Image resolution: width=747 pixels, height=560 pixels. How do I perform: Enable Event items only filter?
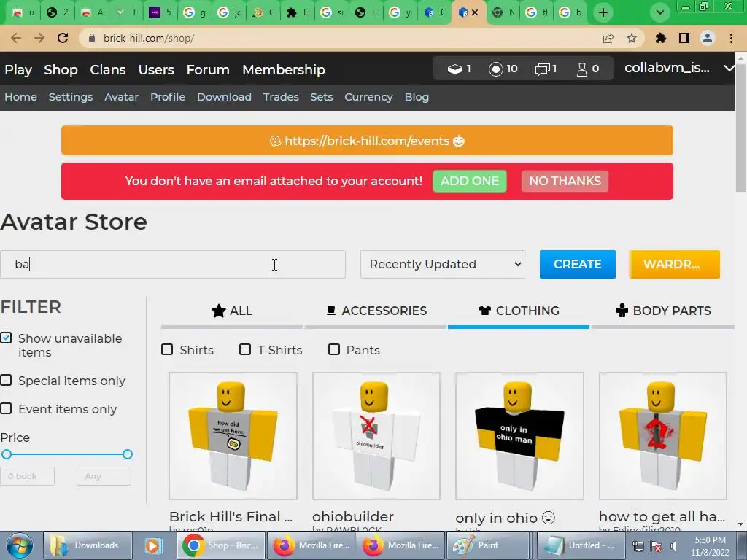(x=6, y=408)
